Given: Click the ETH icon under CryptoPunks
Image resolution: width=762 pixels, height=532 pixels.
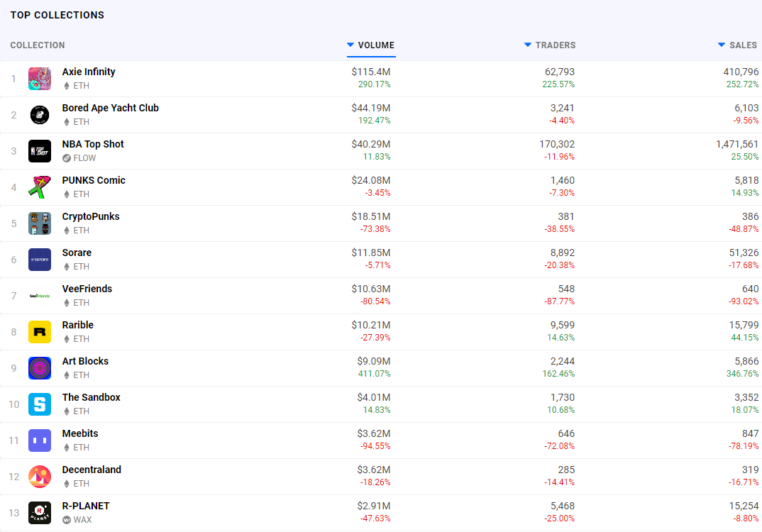Looking at the screenshot, I should [67, 231].
